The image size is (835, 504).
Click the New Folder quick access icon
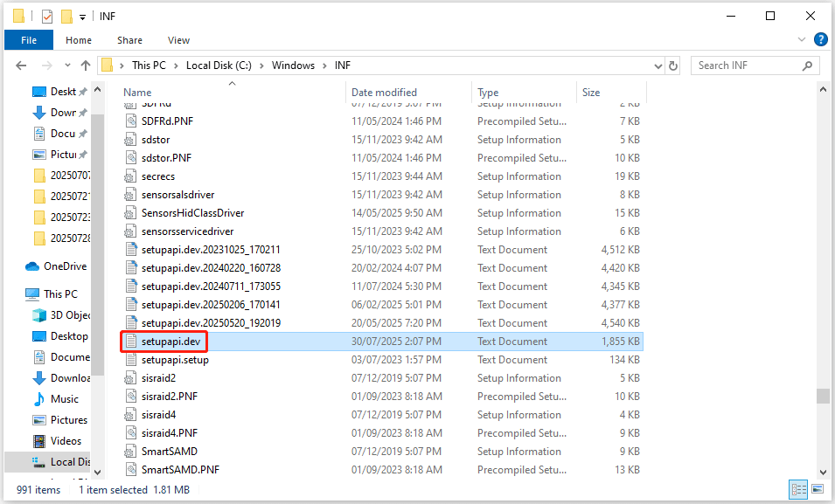point(66,16)
